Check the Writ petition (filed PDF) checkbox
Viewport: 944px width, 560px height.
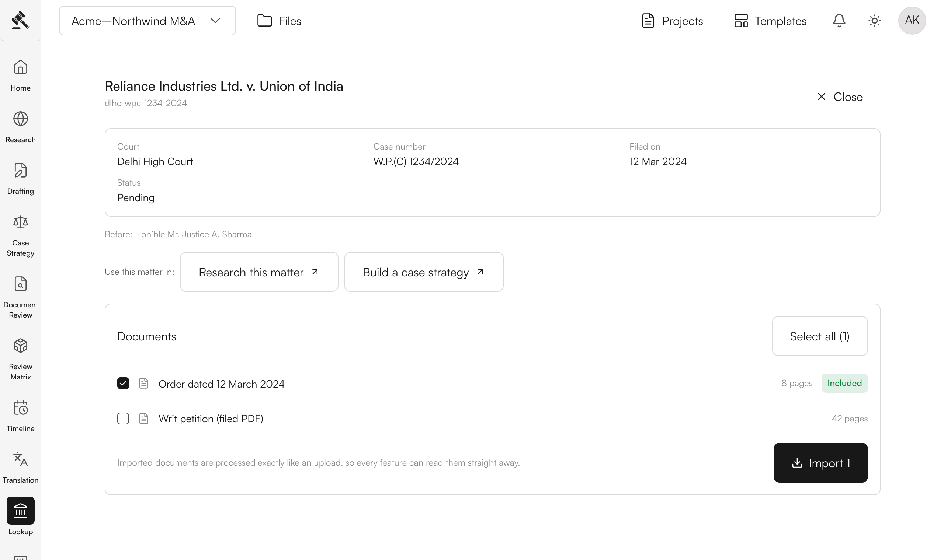[x=123, y=419]
